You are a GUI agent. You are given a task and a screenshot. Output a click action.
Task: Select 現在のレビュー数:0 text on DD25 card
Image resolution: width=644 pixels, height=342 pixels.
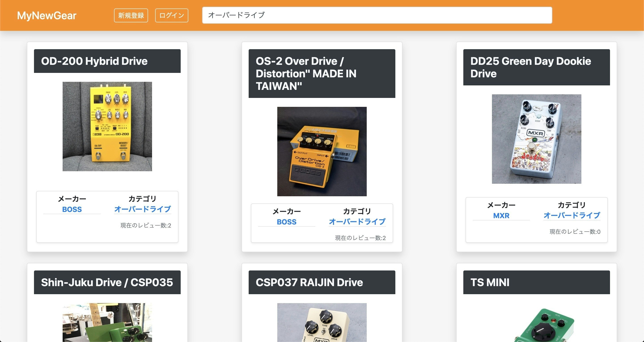click(575, 232)
